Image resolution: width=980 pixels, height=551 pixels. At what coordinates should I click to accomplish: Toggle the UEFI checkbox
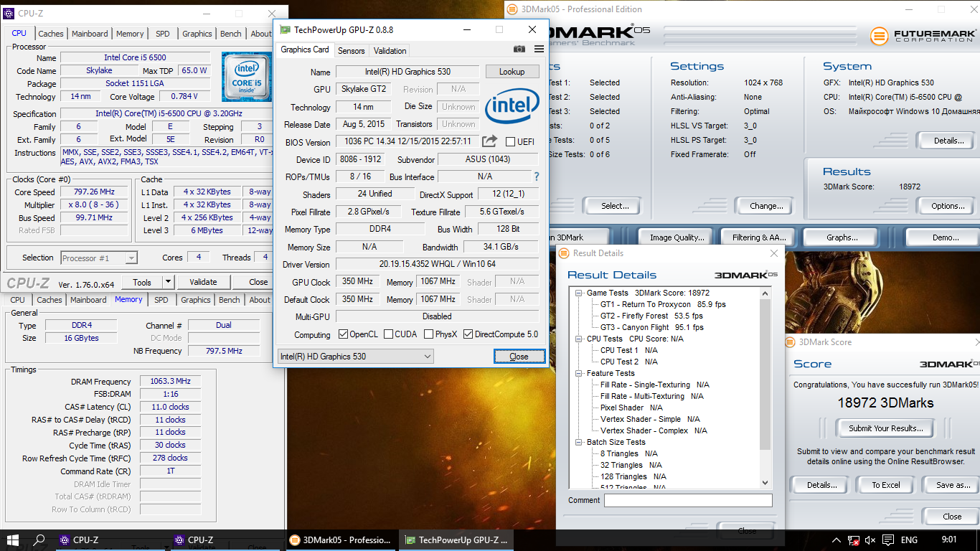510,142
